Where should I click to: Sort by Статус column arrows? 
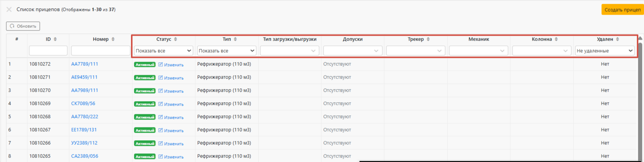pos(175,39)
